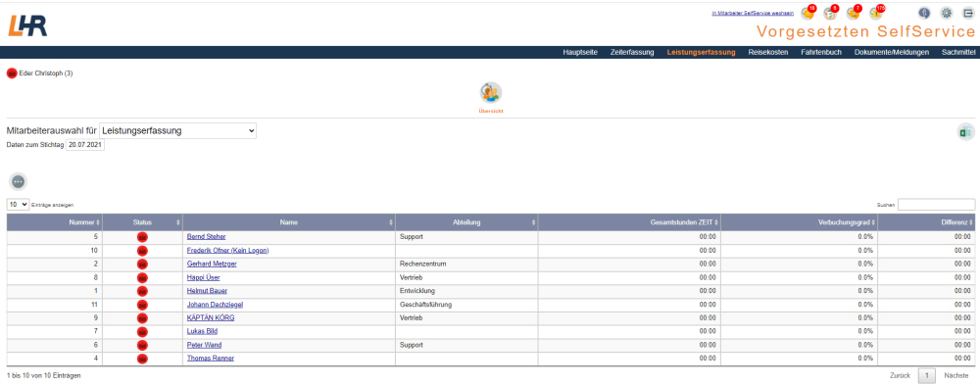
Task: Click status icon in Peter Wand row
Action: (x=142, y=346)
